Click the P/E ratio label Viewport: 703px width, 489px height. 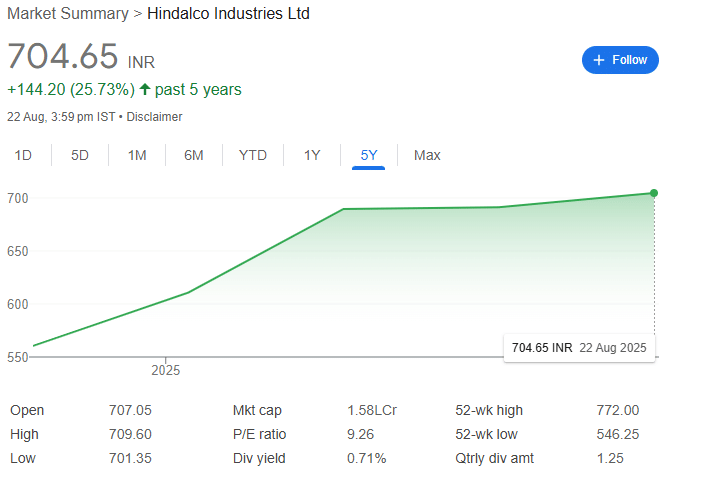coord(260,434)
